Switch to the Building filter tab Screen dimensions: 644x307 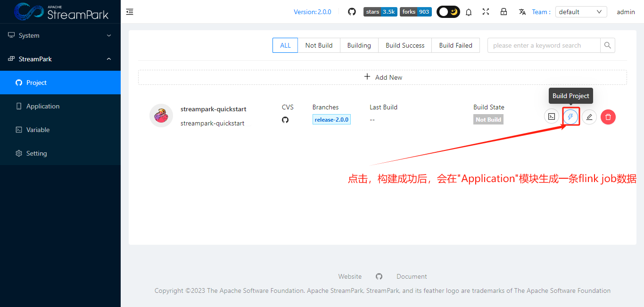pyautogui.click(x=359, y=45)
